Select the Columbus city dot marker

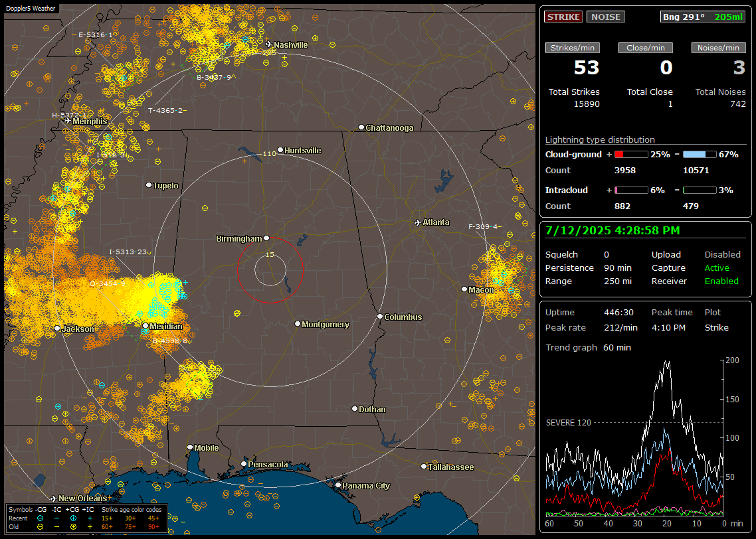tap(380, 317)
